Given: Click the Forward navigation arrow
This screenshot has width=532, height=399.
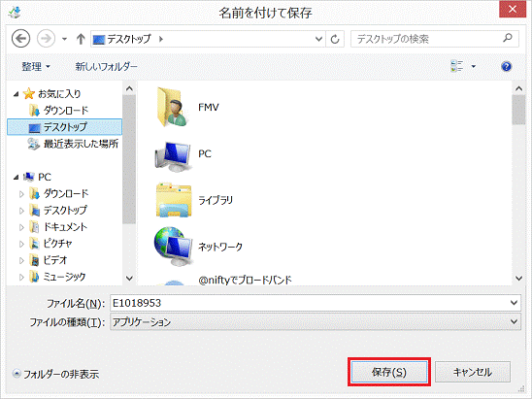Looking at the screenshot, I should pos(46,39).
